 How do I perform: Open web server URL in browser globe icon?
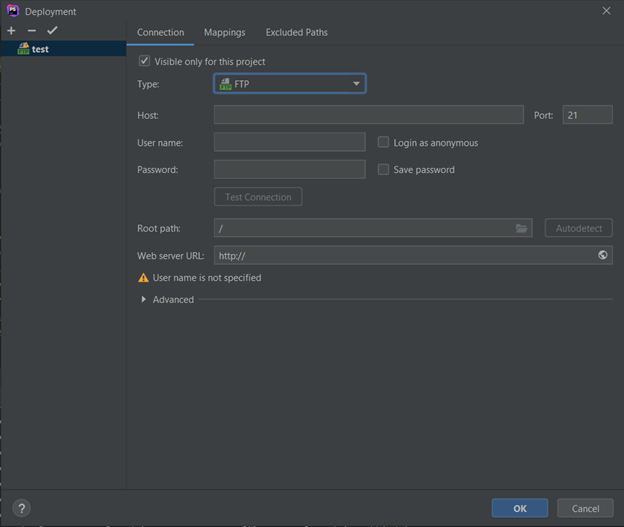click(603, 255)
